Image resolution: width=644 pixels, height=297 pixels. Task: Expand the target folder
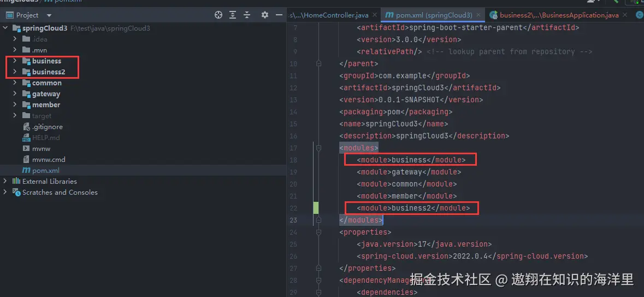coord(15,115)
